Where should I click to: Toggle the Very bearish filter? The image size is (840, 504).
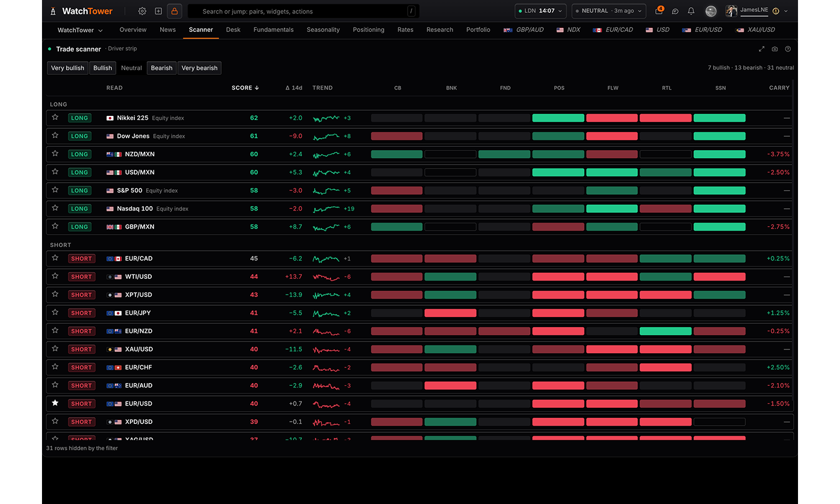click(x=199, y=68)
